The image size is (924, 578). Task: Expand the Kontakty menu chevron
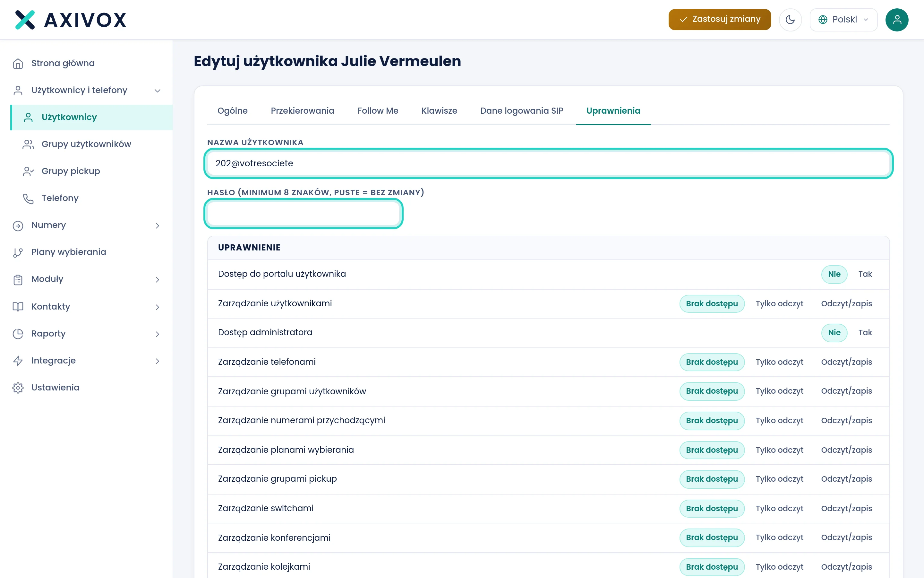point(157,307)
